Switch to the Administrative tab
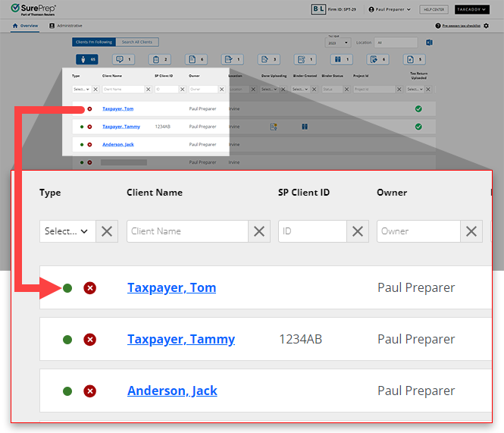 tap(66, 26)
